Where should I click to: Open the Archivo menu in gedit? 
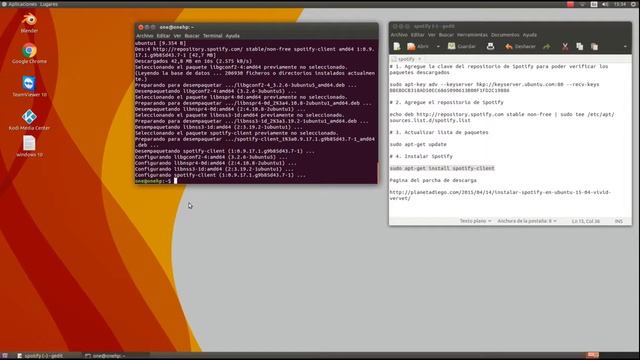(399, 35)
